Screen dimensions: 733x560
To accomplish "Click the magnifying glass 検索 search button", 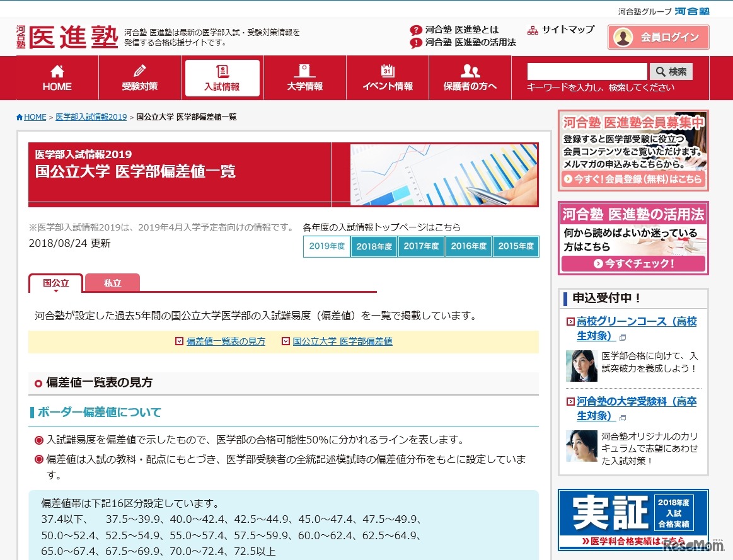I will pos(671,71).
